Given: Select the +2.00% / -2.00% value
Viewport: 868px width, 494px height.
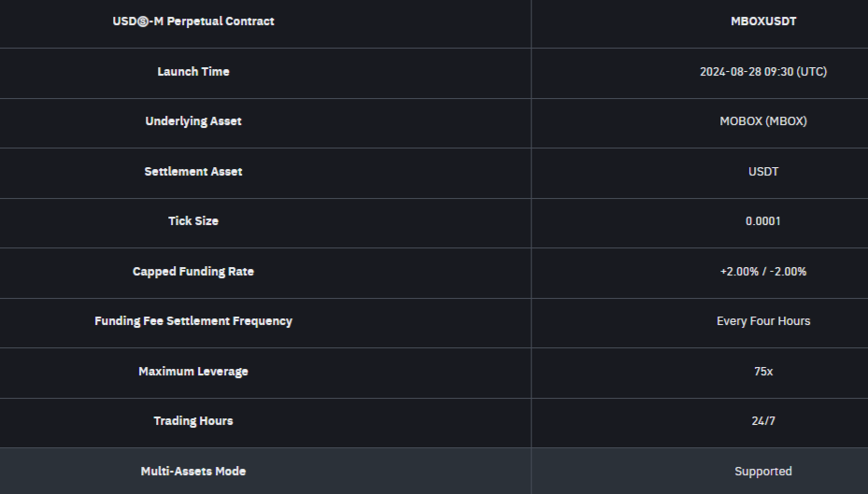Looking at the screenshot, I should [x=763, y=272].
